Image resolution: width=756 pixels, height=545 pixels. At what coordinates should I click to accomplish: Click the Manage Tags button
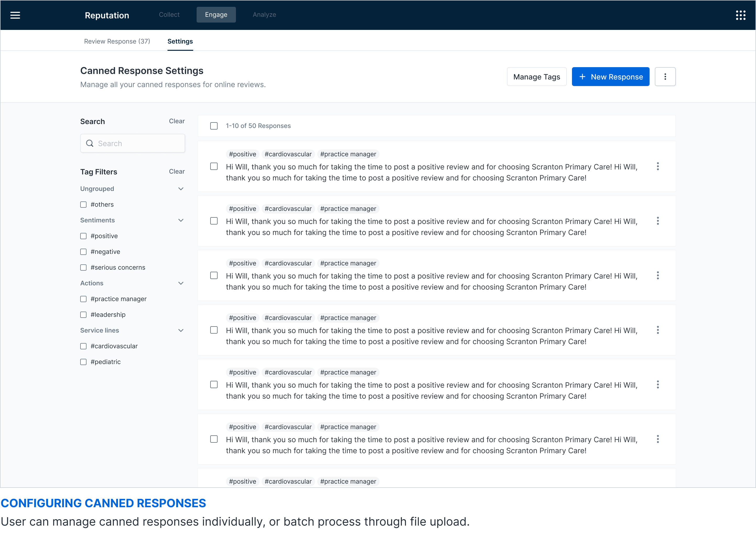pyautogui.click(x=536, y=77)
